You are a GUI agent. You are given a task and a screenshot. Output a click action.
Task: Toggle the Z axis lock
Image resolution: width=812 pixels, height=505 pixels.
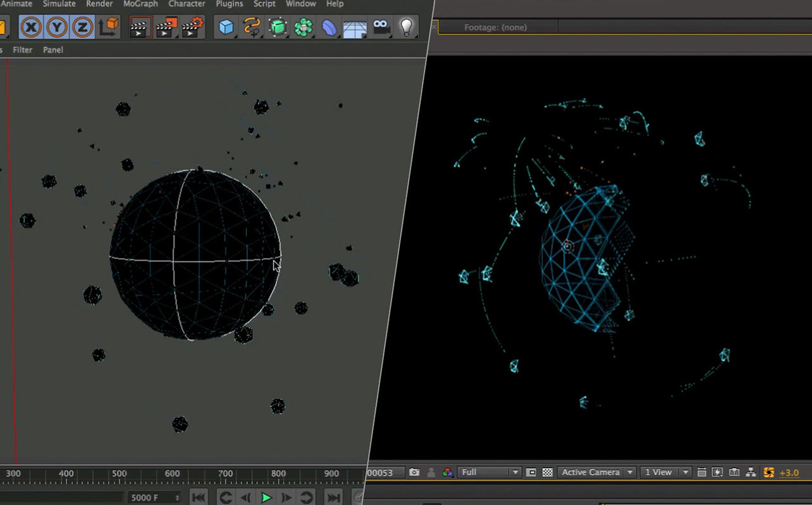(x=82, y=27)
